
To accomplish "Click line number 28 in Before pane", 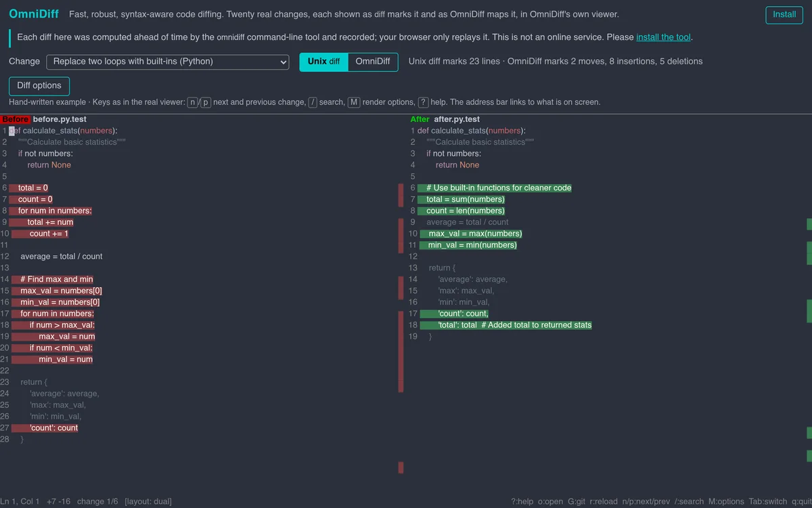I will (5, 440).
